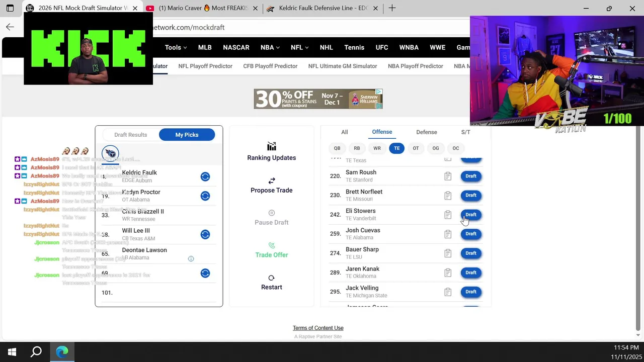Expand the NFL dropdown menu
Screen dimensions: 644x362
[300, 47]
